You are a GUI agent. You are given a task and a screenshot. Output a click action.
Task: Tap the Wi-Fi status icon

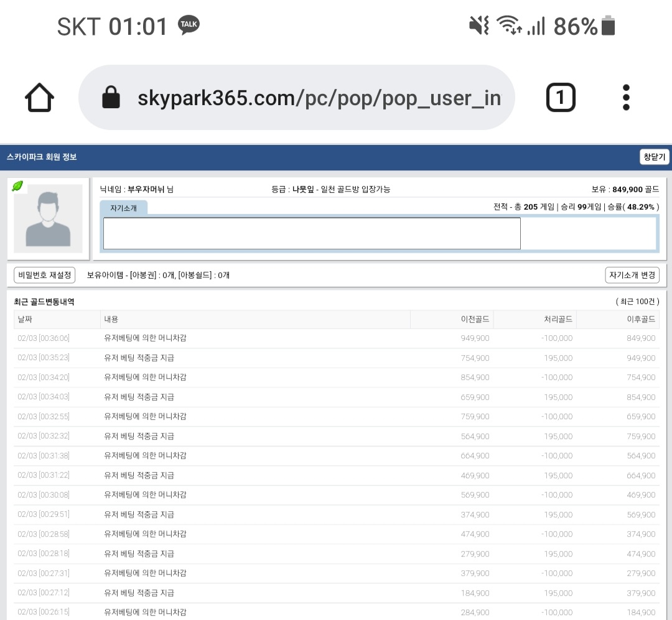pos(509,25)
